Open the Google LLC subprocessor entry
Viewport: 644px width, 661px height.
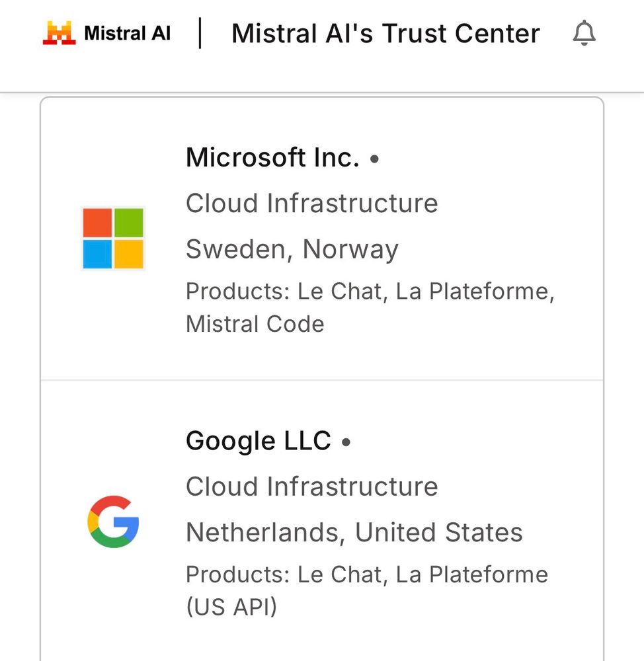click(322, 522)
